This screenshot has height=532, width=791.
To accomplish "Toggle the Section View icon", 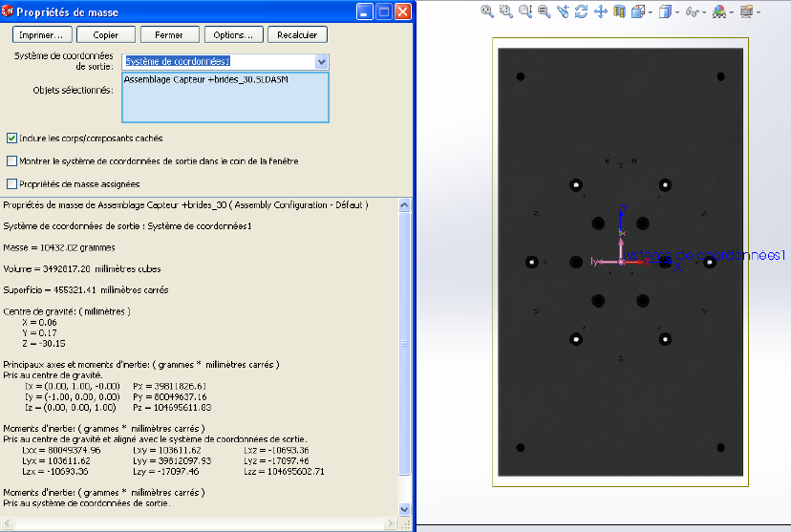I will click(x=619, y=11).
